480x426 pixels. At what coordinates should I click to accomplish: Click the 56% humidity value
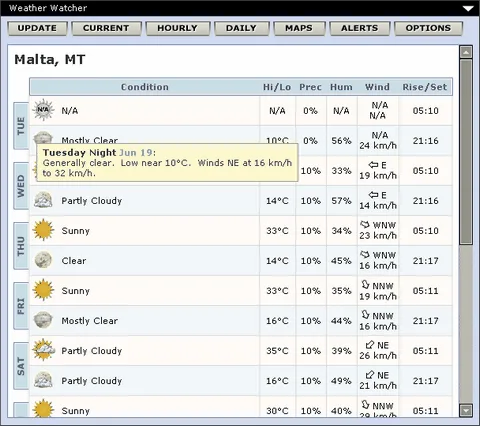coord(341,141)
